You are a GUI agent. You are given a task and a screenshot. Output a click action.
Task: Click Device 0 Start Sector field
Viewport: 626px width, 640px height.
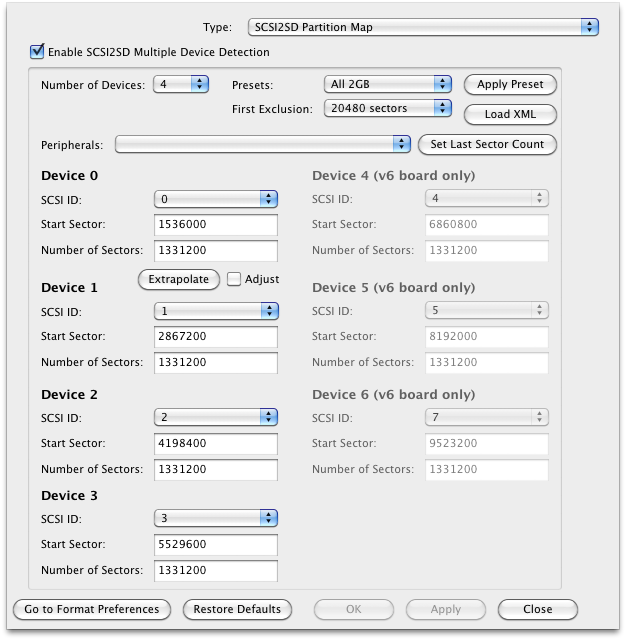[216, 224]
